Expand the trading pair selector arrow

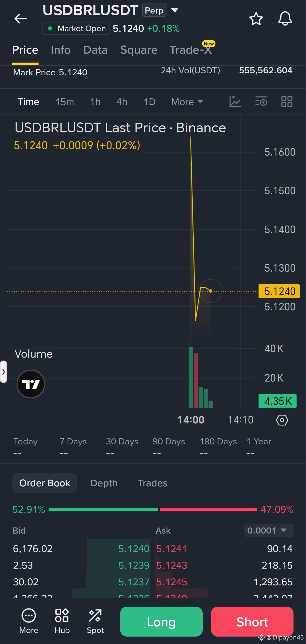[x=175, y=10]
